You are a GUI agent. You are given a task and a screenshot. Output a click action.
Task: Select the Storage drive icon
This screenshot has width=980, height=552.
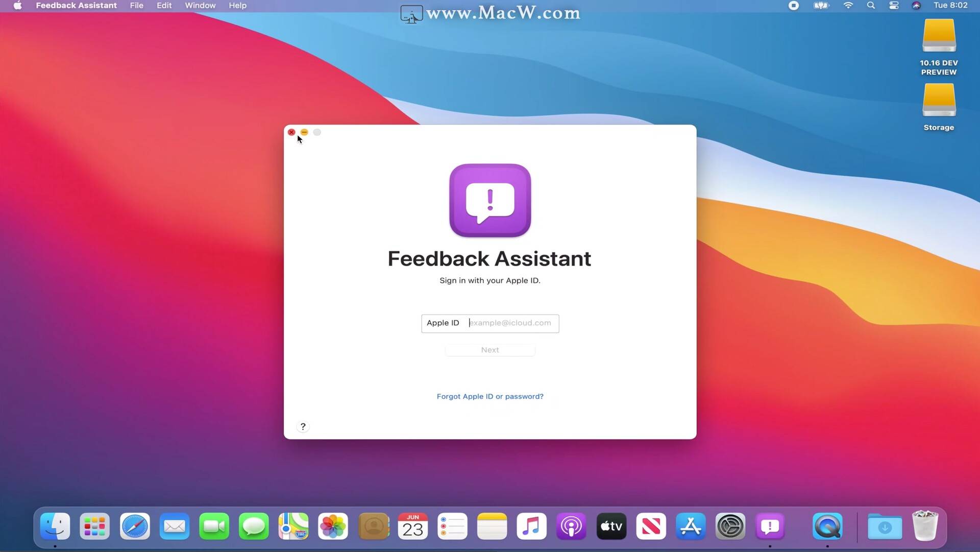939,100
